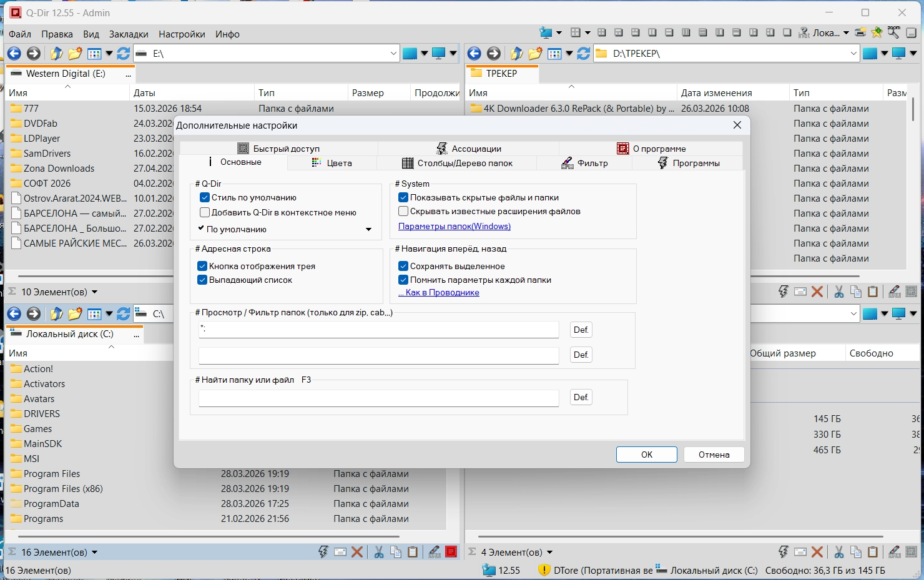Open the Настройки menu

[182, 34]
